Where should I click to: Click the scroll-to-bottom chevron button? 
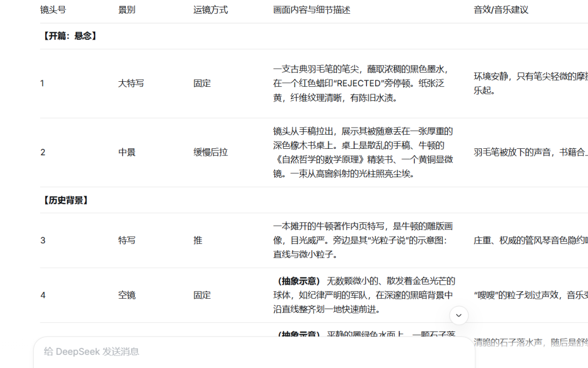pyautogui.click(x=458, y=315)
